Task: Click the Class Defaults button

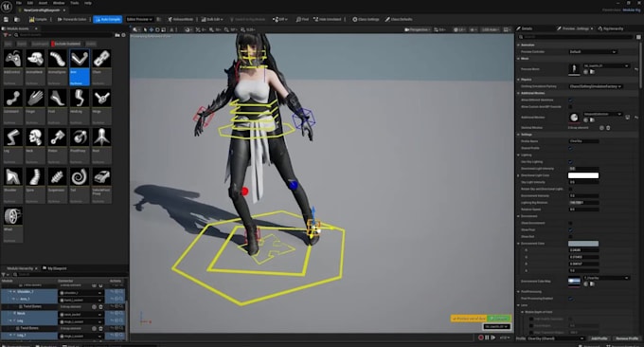Action: (x=399, y=19)
